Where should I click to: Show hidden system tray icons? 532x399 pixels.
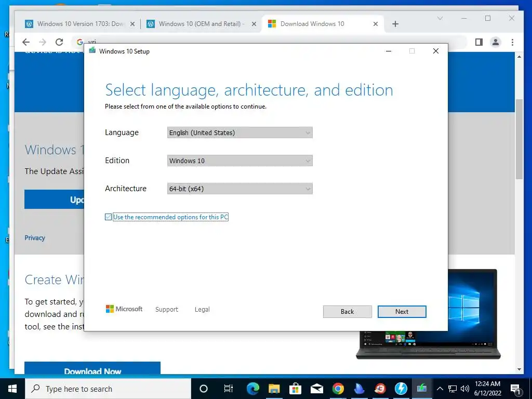click(440, 389)
